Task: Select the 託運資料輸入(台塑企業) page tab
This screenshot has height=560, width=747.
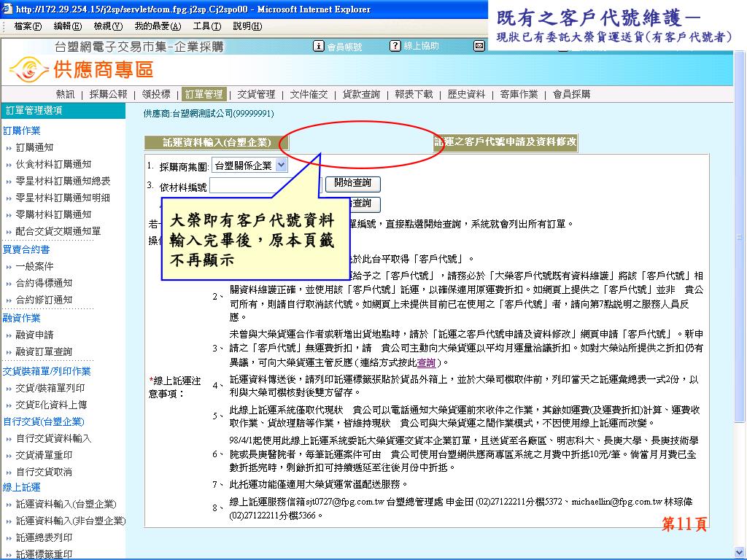Action: 216,142
